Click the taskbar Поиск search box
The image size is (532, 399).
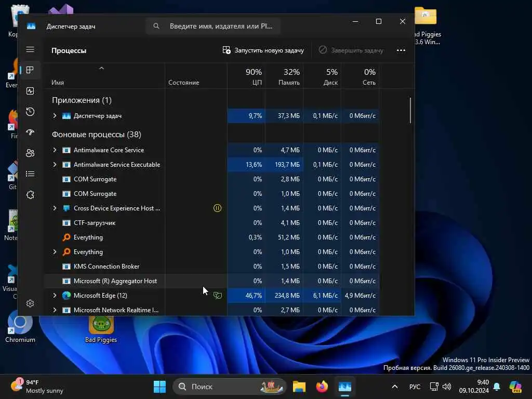(x=230, y=387)
